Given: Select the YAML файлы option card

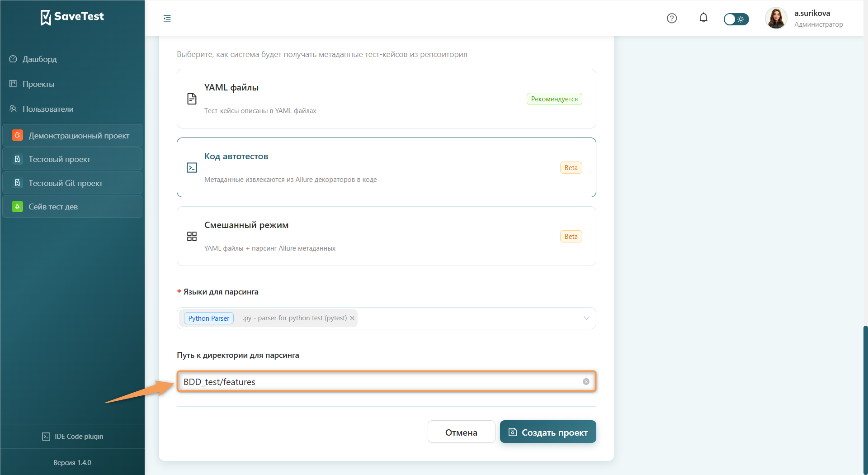Looking at the screenshot, I should pos(387,99).
